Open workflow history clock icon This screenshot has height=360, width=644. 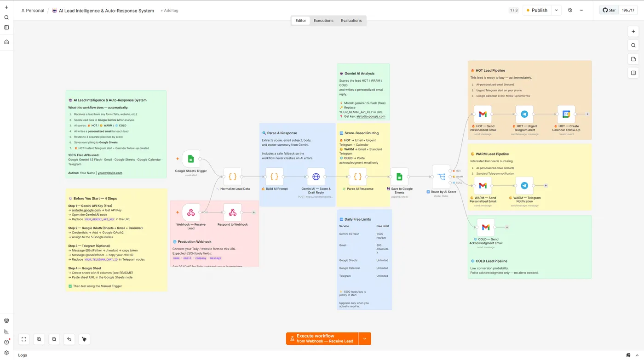pos(570,10)
